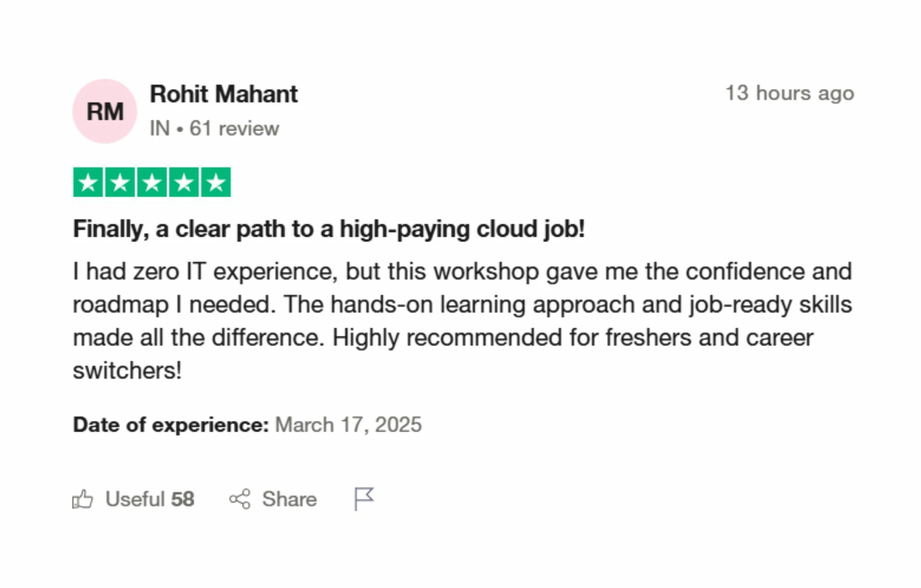Open the review title about high-paying cloud job
Image resolution: width=921 pixels, height=588 pixels.
click(329, 229)
